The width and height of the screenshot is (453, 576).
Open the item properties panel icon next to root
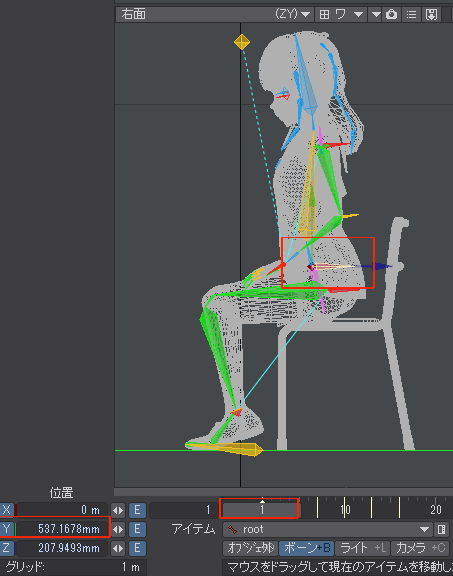[x=442, y=529]
